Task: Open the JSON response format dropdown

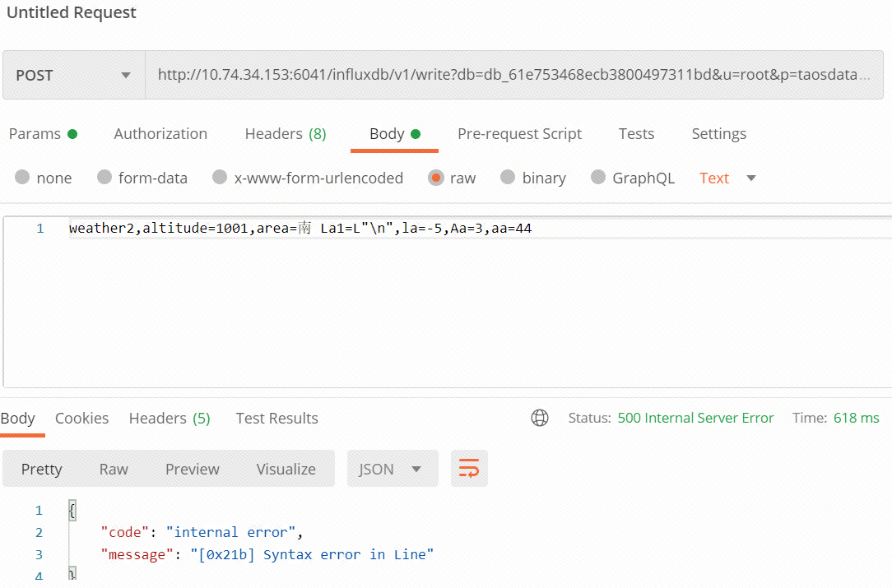Action: [x=393, y=468]
